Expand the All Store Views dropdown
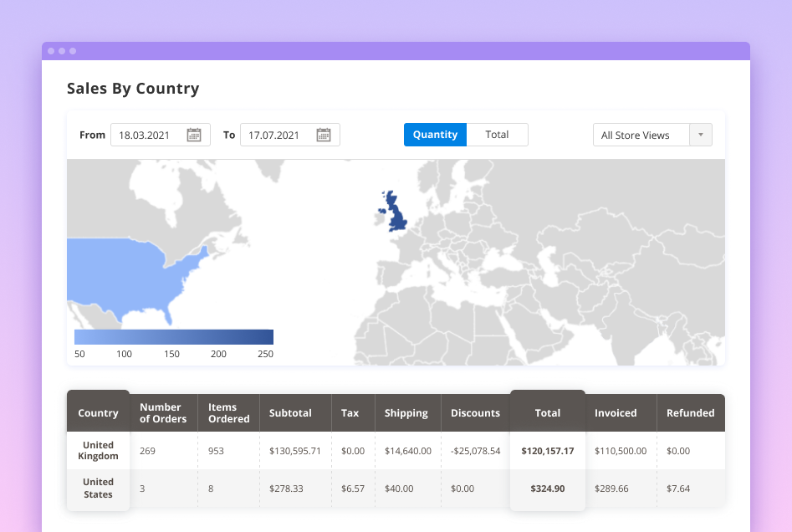The height and width of the screenshot is (532, 792). pyautogui.click(x=640, y=136)
